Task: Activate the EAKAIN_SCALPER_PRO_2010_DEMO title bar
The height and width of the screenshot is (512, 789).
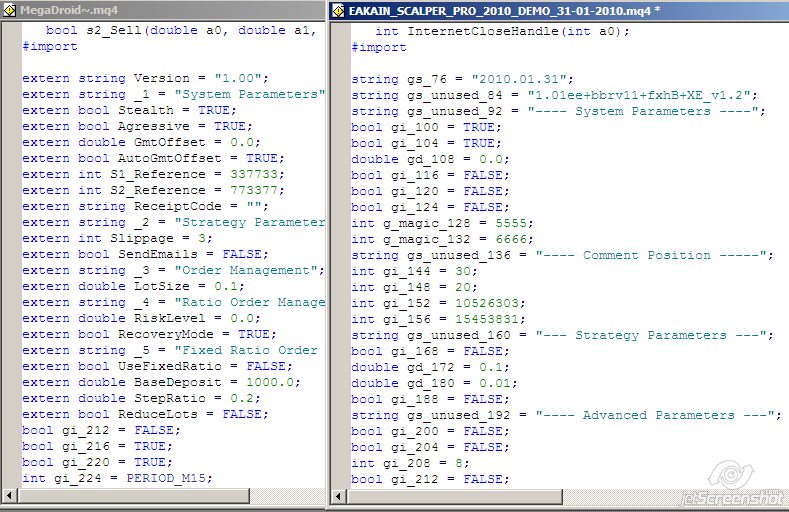Action: point(559,11)
